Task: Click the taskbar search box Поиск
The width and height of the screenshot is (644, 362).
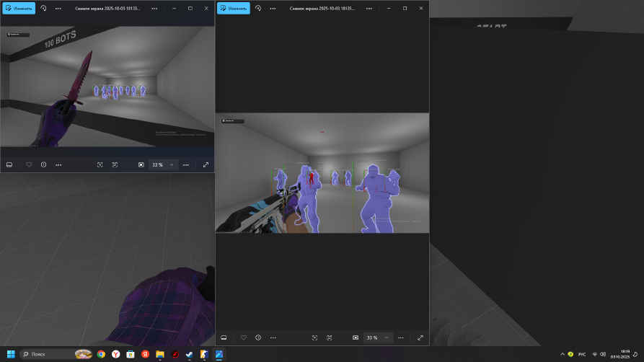Action: tap(56, 354)
